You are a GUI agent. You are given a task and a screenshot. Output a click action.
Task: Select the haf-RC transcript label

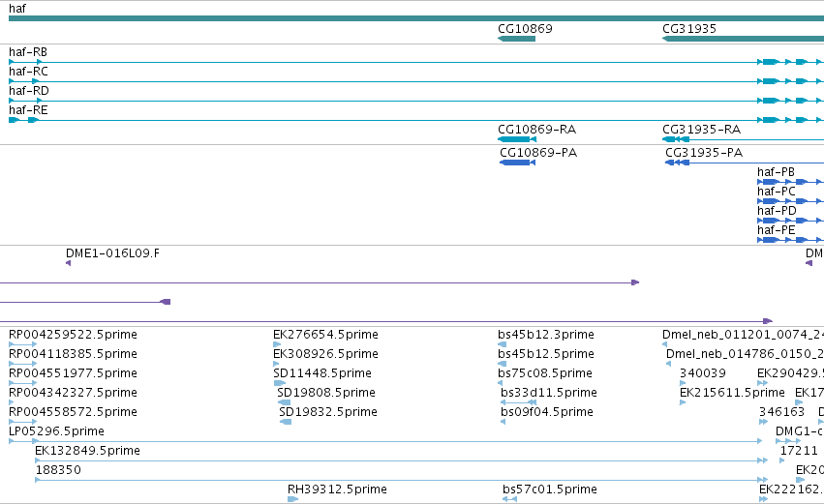28,72
